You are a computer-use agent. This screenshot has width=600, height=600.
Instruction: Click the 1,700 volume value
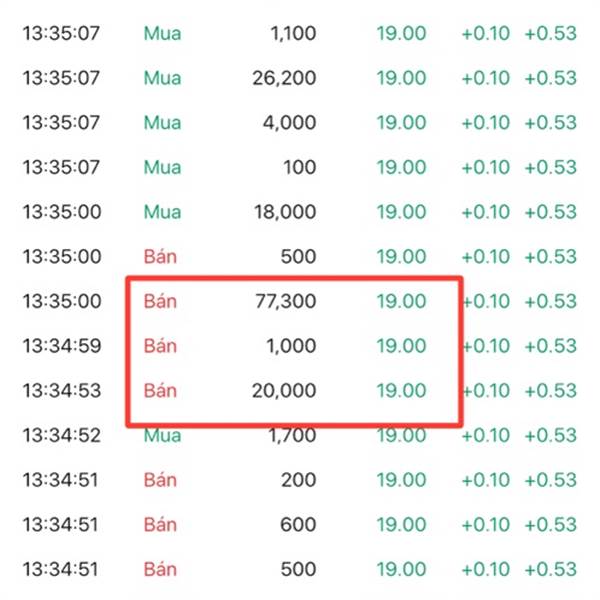(292, 435)
